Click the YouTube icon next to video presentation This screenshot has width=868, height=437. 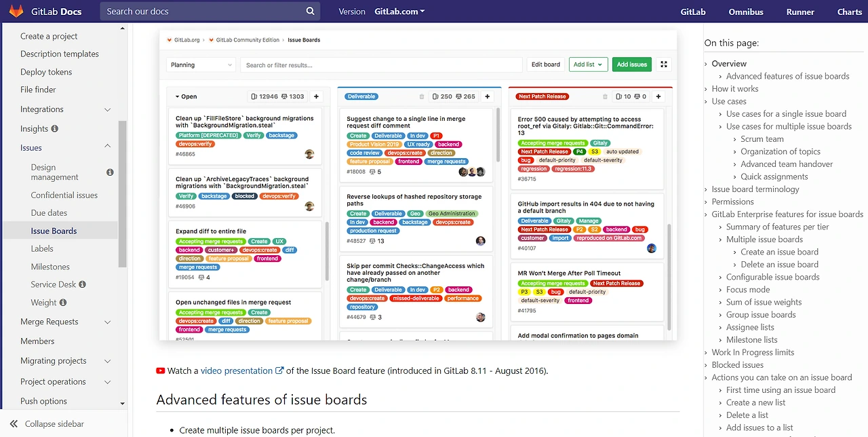pyautogui.click(x=160, y=370)
